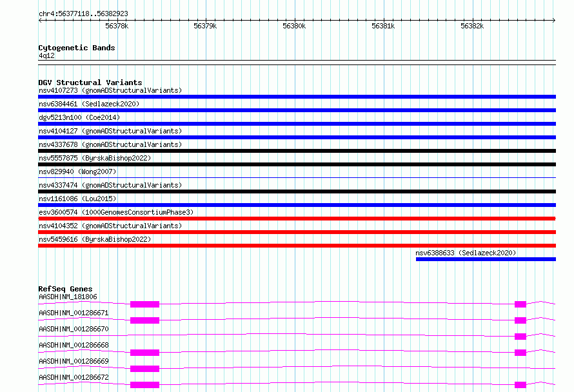Image resolution: width=574 pixels, height=392 pixels.
Task: Click the black bar under nsv4337678
Action: 297,151
